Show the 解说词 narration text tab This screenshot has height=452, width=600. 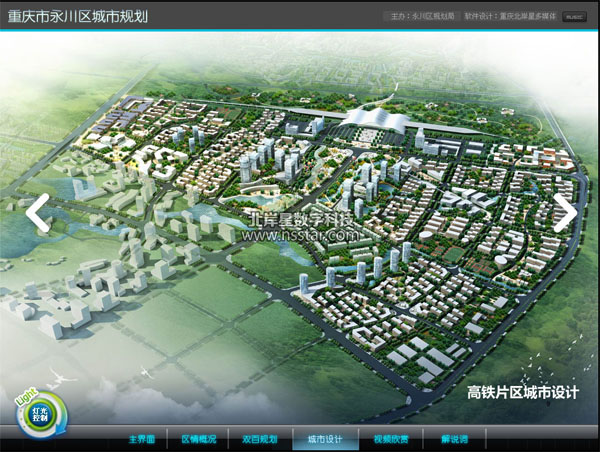[453, 439]
